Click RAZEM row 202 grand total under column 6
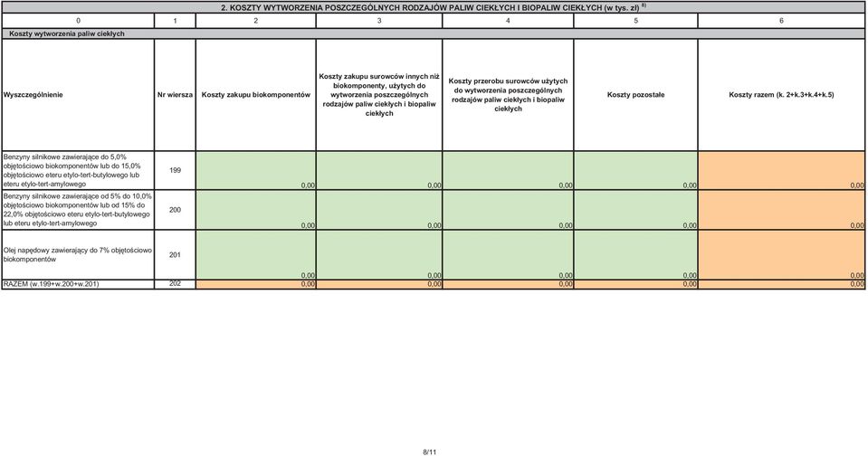The width and height of the screenshot is (868, 456). coord(782,284)
